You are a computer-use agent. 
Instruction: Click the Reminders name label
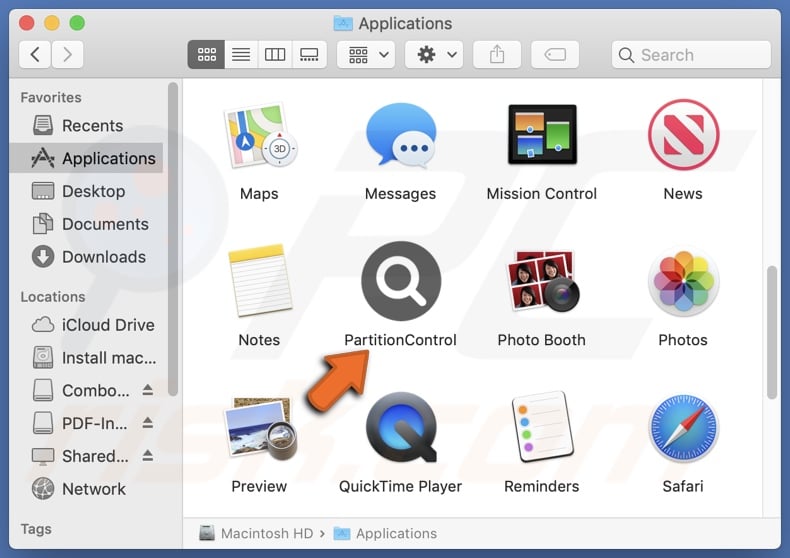click(x=542, y=486)
